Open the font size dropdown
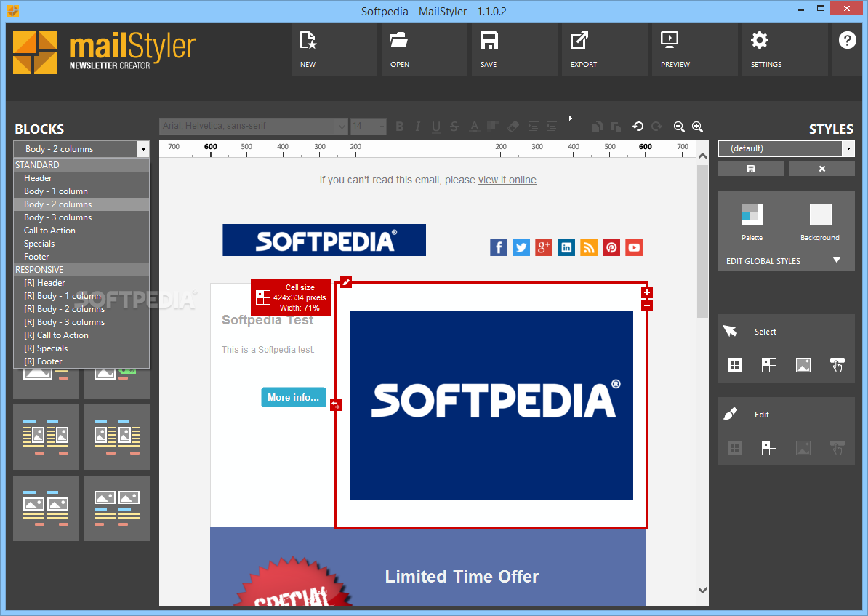The width and height of the screenshot is (868, 616). pyautogui.click(x=382, y=127)
